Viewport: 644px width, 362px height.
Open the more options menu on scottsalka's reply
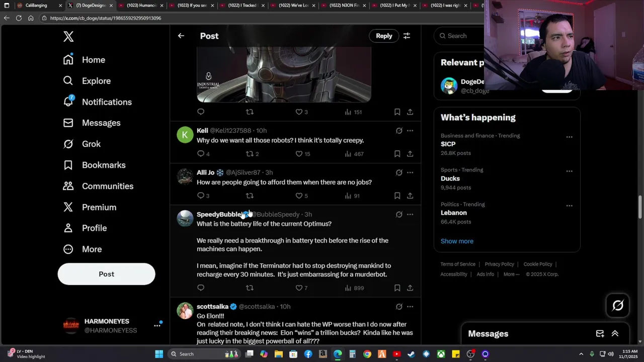click(410, 307)
